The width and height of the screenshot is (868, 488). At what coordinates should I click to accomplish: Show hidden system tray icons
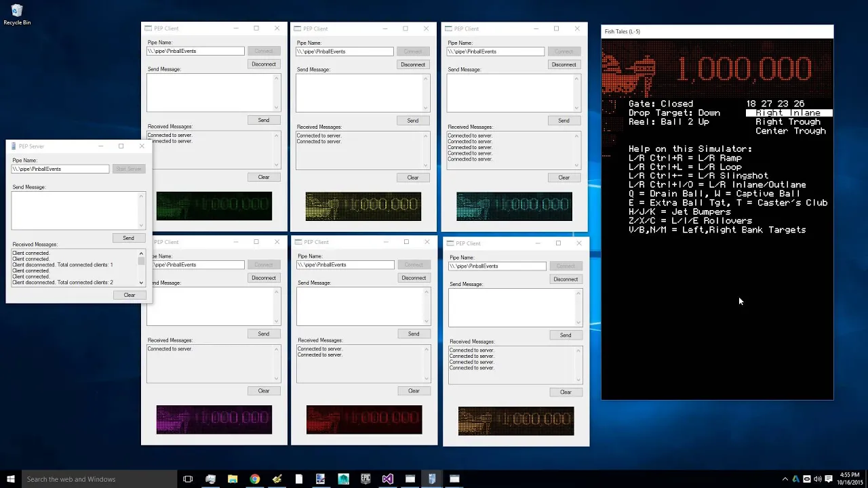click(x=785, y=479)
